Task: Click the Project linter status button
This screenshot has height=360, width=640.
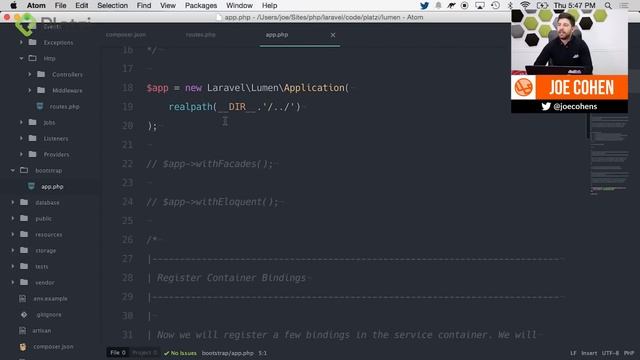Action: click(x=144, y=353)
